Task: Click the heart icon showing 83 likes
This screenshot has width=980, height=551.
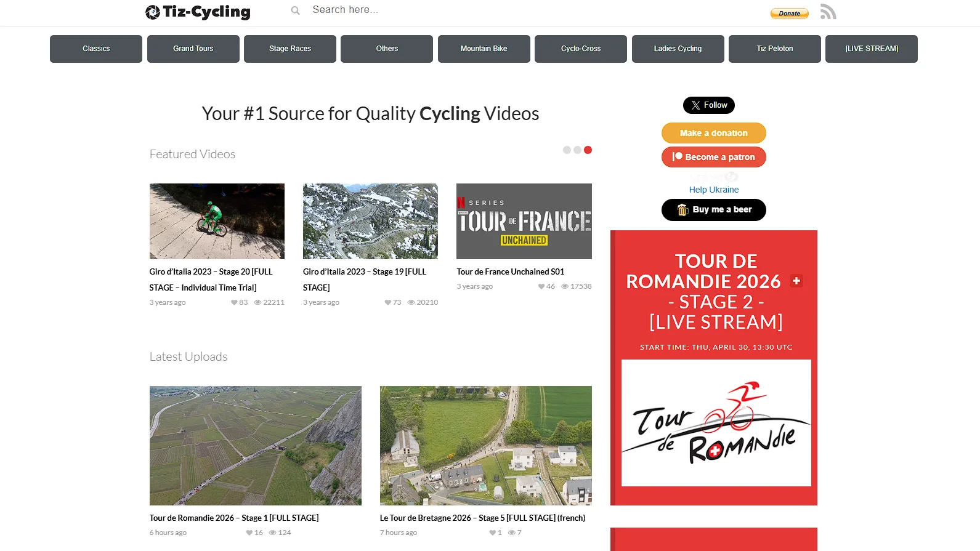Action: (x=234, y=302)
